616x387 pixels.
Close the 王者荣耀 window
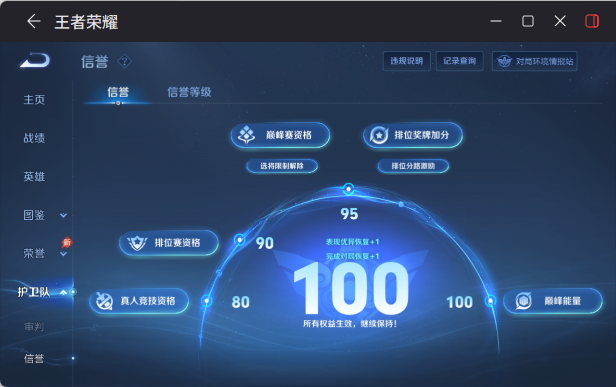tap(560, 21)
